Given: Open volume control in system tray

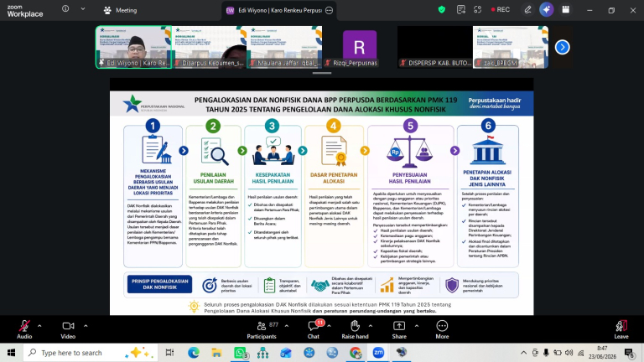Looking at the screenshot, I should pyautogui.click(x=569, y=353).
